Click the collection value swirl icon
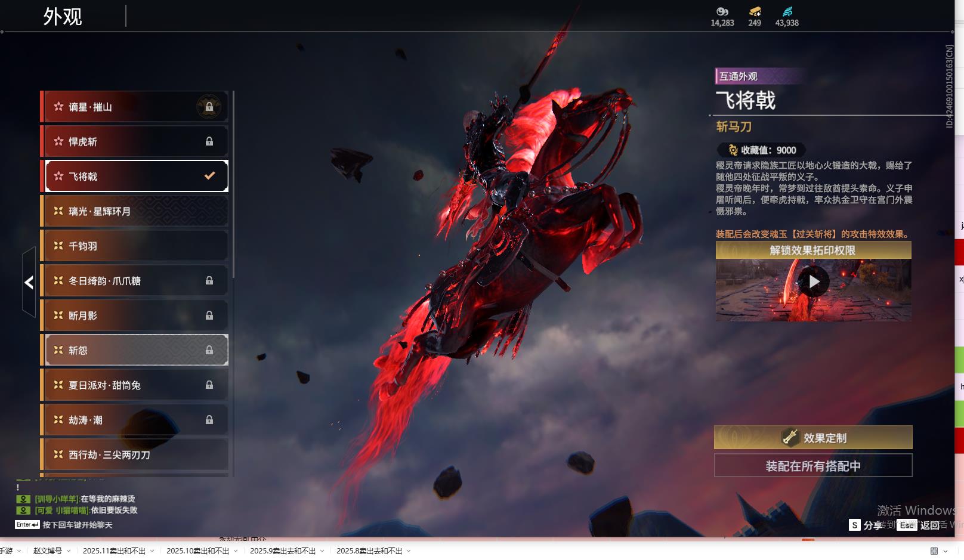 coord(733,150)
